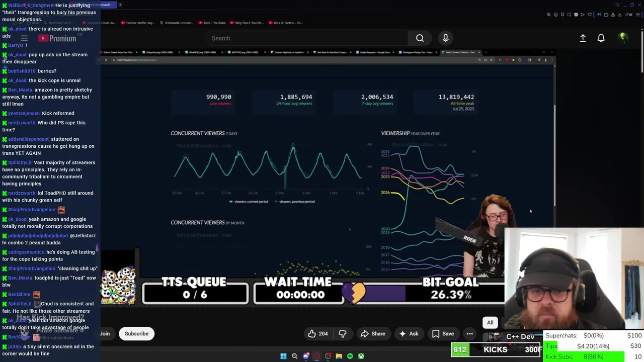Select the All filter chip
This screenshot has height=362, width=644.
click(490, 322)
